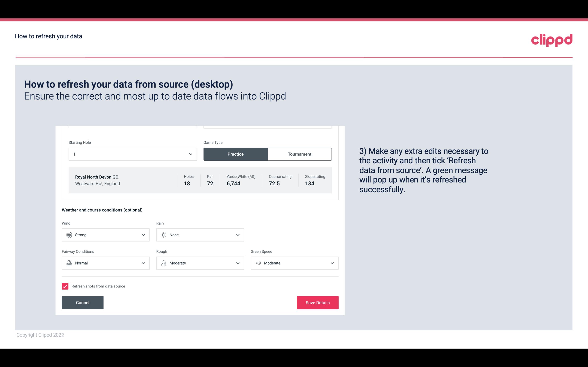Image resolution: width=588 pixels, height=367 pixels.
Task: Select Practice game type toggle
Action: [236, 154]
